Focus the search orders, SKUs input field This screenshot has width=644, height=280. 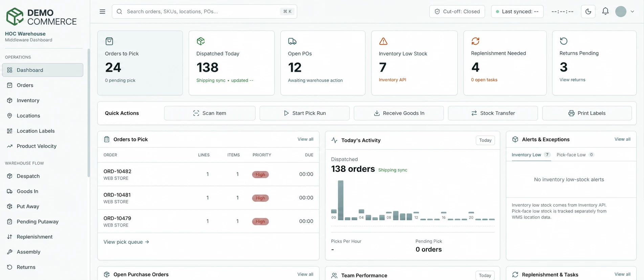[x=204, y=12]
